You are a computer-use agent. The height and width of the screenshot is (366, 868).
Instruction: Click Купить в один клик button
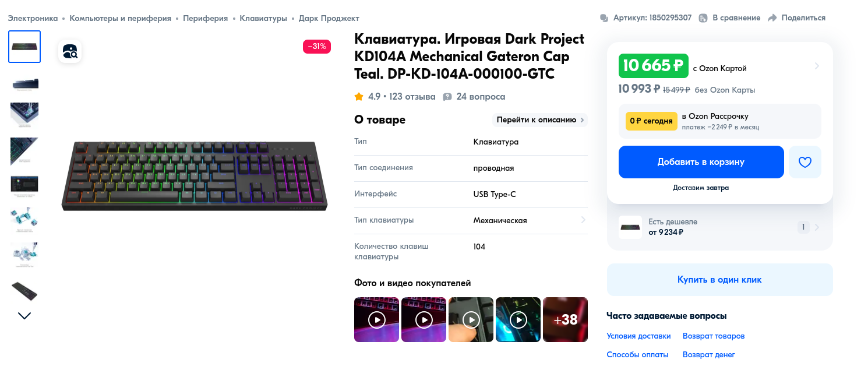point(719,280)
